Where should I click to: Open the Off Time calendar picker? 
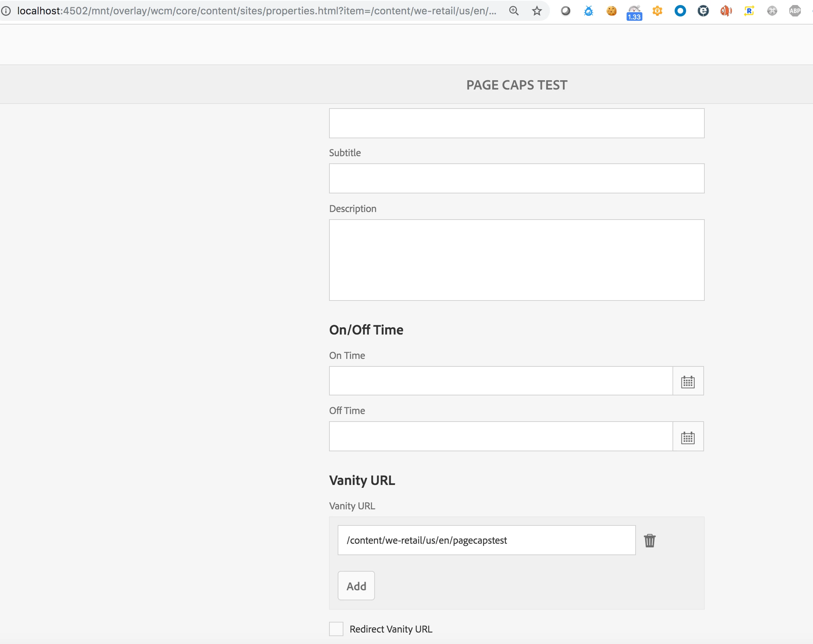point(688,437)
